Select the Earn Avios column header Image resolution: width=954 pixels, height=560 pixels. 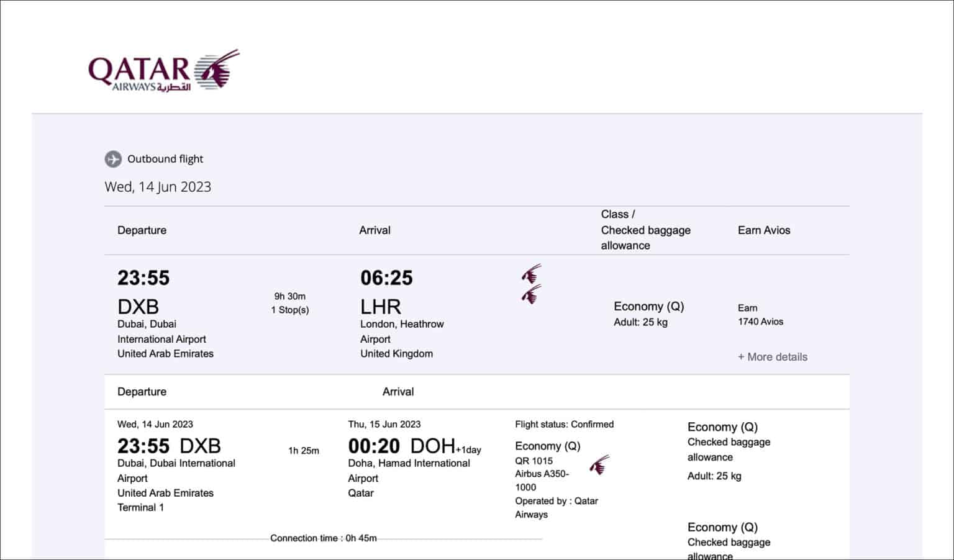(764, 230)
